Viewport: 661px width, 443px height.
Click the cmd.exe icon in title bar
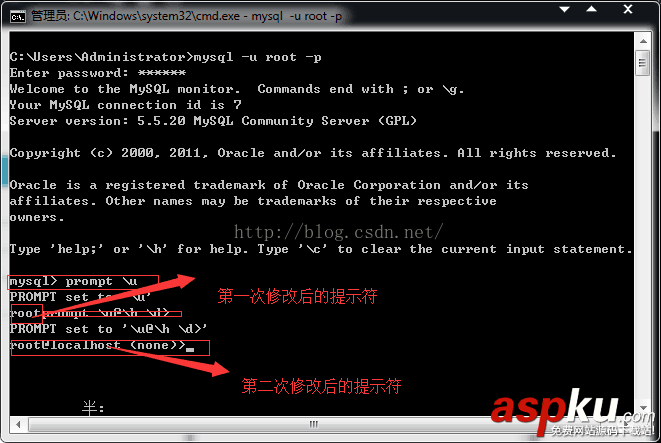pyautogui.click(x=18, y=16)
